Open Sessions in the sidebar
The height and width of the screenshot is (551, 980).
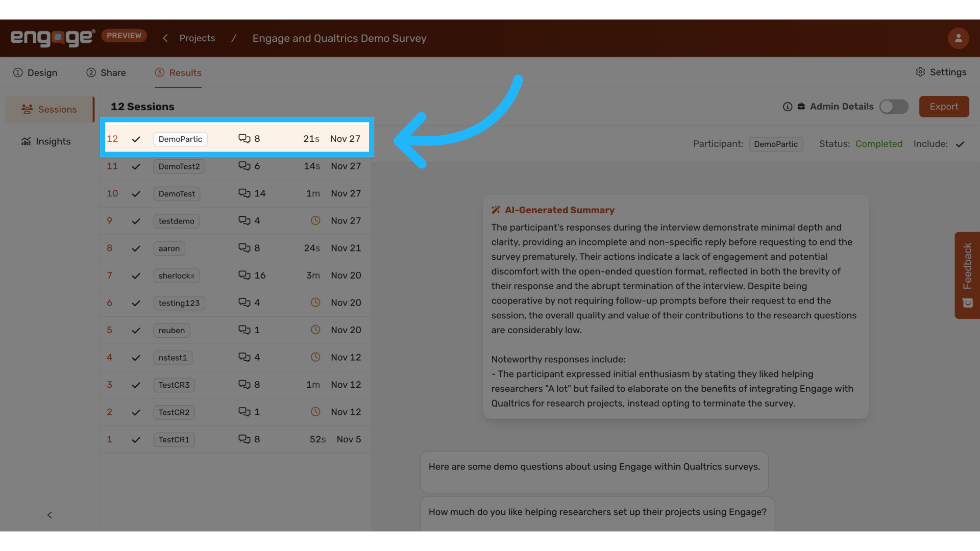point(50,109)
